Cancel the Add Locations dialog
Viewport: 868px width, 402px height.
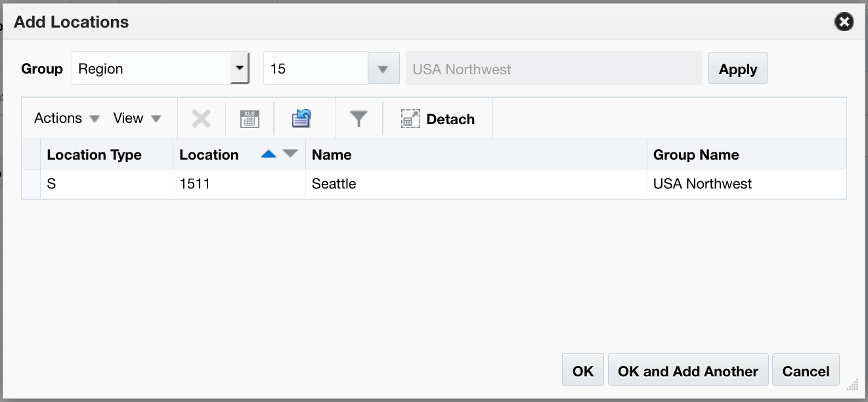tap(806, 369)
